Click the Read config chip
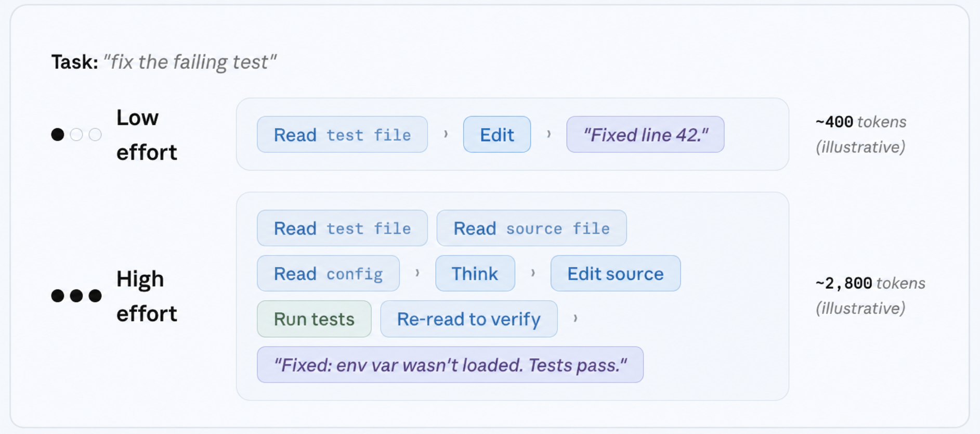 click(x=328, y=273)
